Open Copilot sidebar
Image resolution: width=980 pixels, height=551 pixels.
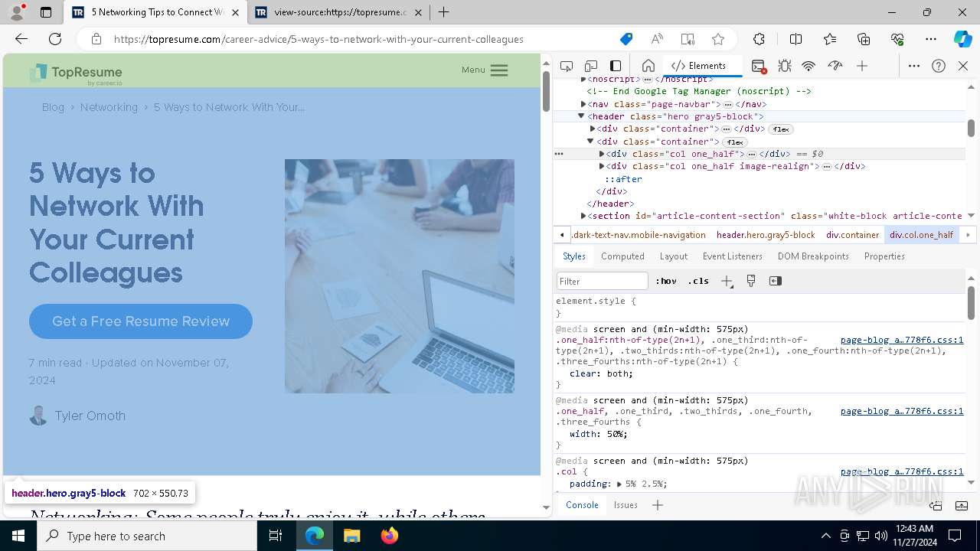tap(962, 39)
